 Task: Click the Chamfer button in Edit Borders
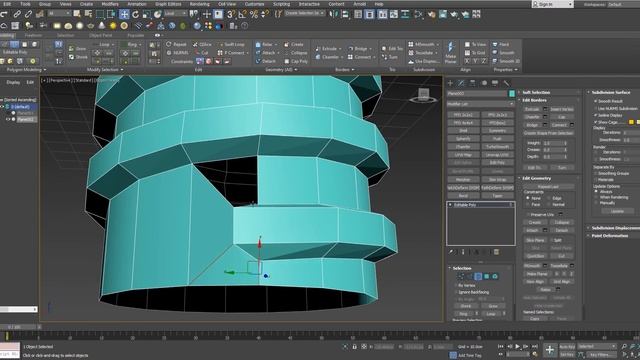coord(532,117)
